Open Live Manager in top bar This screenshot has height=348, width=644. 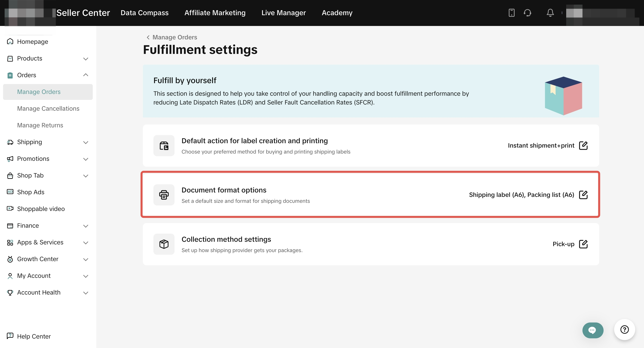click(284, 13)
